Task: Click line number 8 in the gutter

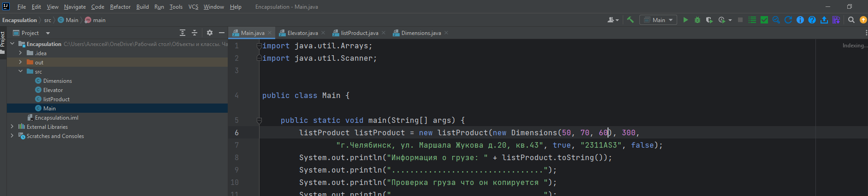Action: click(x=236, y=157)
